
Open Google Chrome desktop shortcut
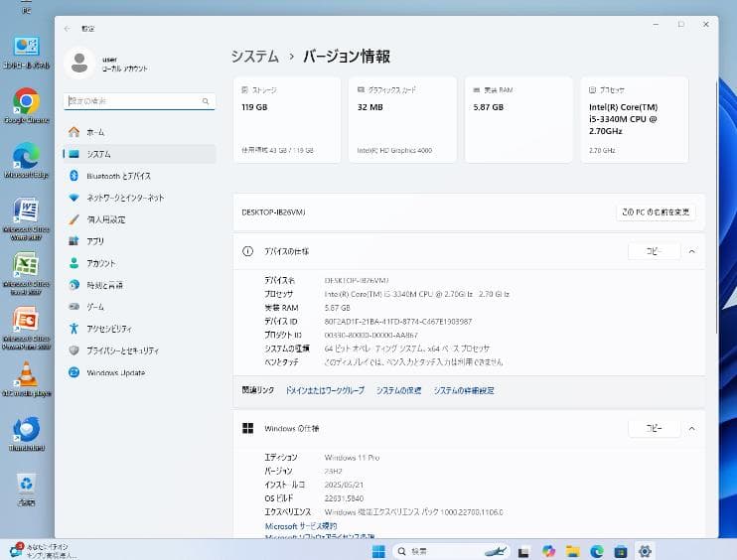[x=26, y=105]
